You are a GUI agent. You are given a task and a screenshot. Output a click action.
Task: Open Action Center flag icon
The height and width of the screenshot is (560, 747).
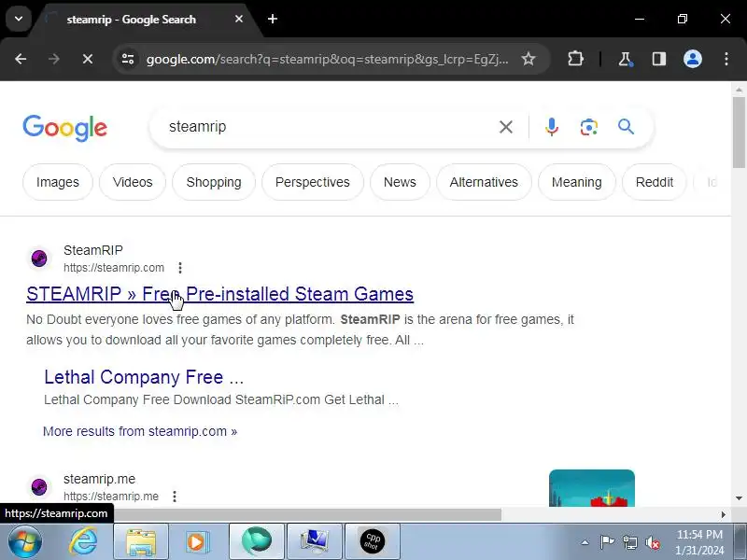[607, 542]
